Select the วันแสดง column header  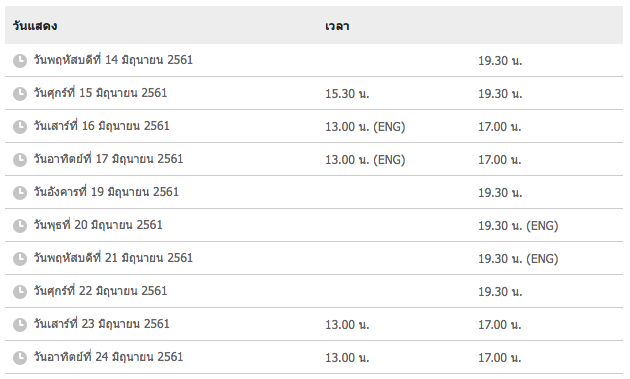[x=35, y=26]
